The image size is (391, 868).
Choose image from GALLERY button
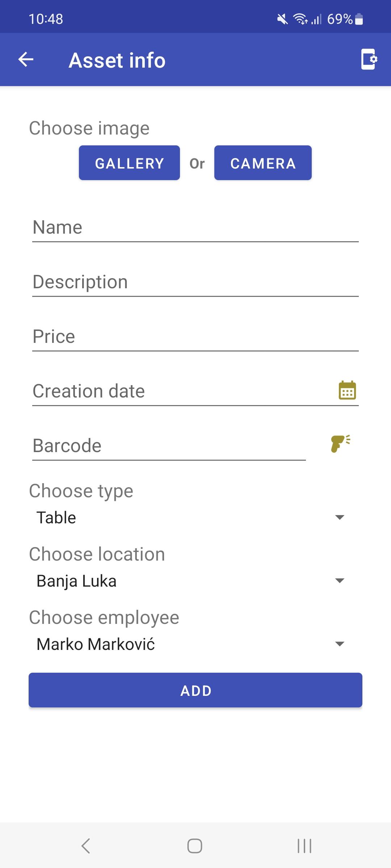[129, 163]
